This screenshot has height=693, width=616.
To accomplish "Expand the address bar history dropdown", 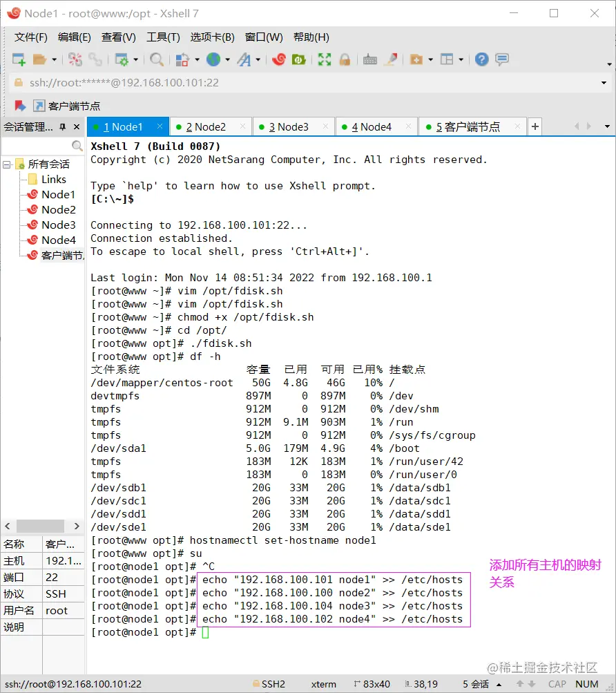I will (x=604, y=83).
